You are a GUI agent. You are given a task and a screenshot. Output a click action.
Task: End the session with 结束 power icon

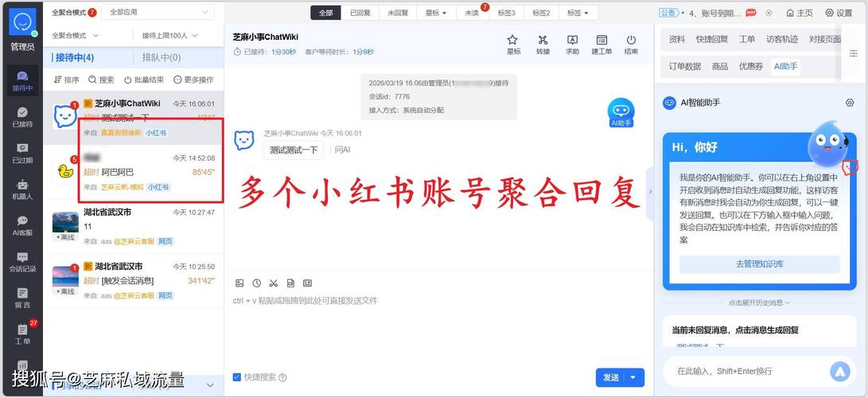click(x=631, y=41)
